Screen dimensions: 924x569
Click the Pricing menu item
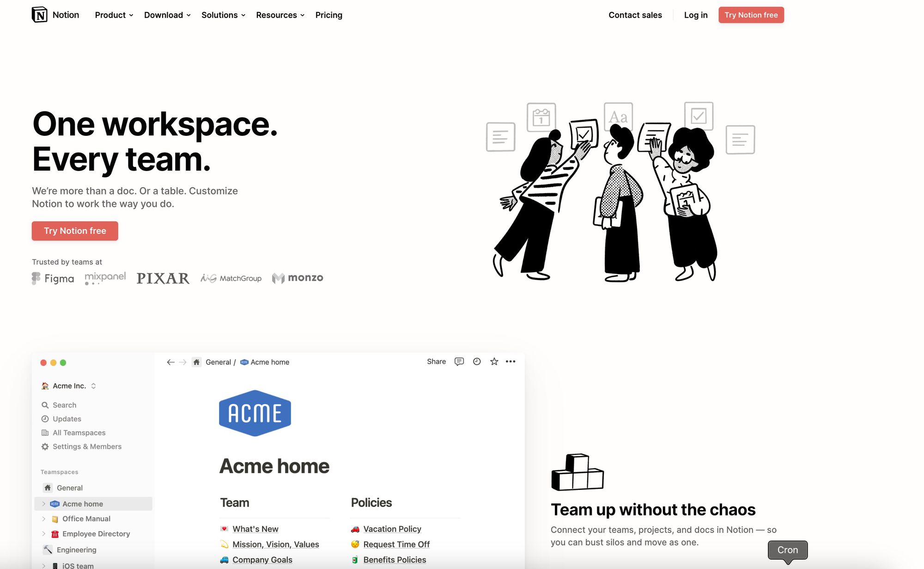coord(328,14)
